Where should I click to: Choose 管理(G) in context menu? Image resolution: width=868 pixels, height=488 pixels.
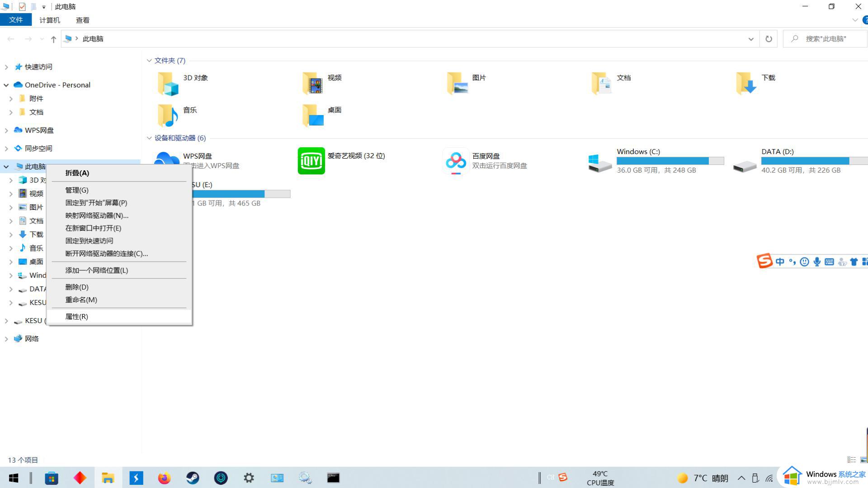(119, 190)
